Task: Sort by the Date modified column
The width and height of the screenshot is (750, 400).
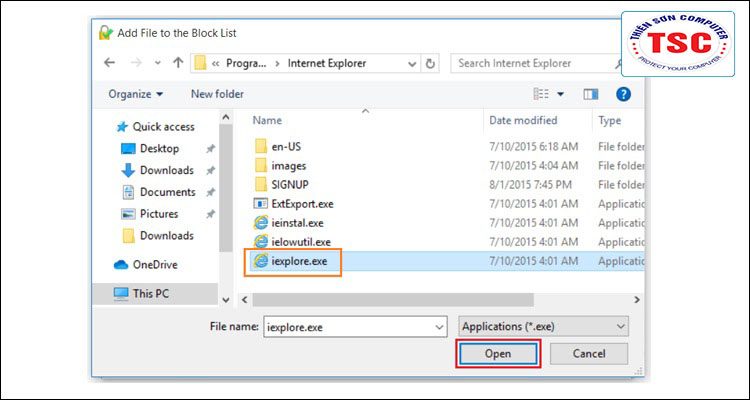Action: [523, 121]
